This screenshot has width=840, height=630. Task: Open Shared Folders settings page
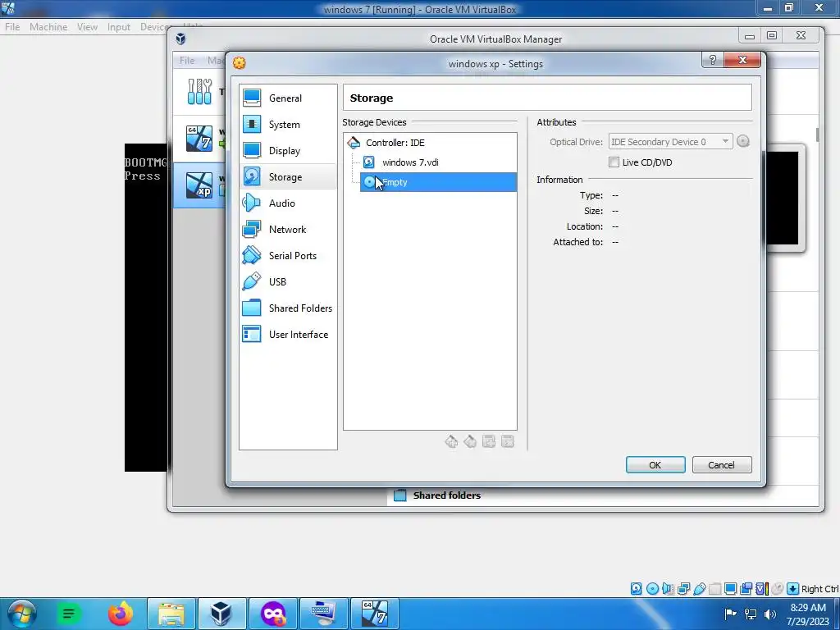point(288,308)
